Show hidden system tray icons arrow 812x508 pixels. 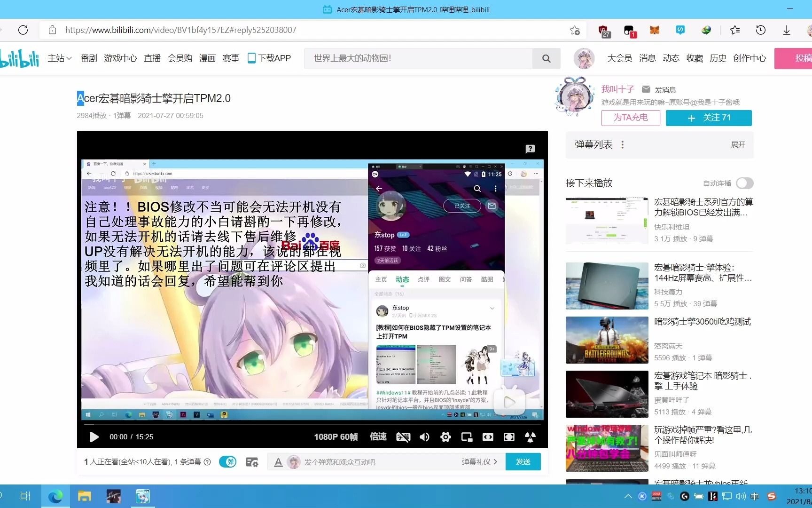[628, 496]
